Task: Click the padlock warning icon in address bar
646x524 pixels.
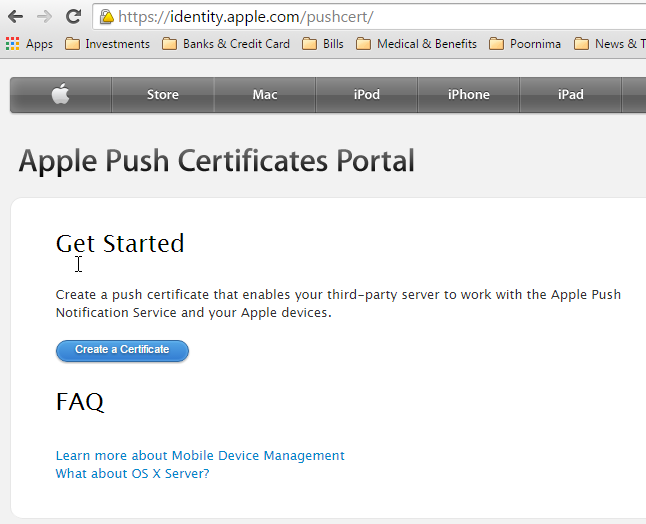Action: click(107, 17)
